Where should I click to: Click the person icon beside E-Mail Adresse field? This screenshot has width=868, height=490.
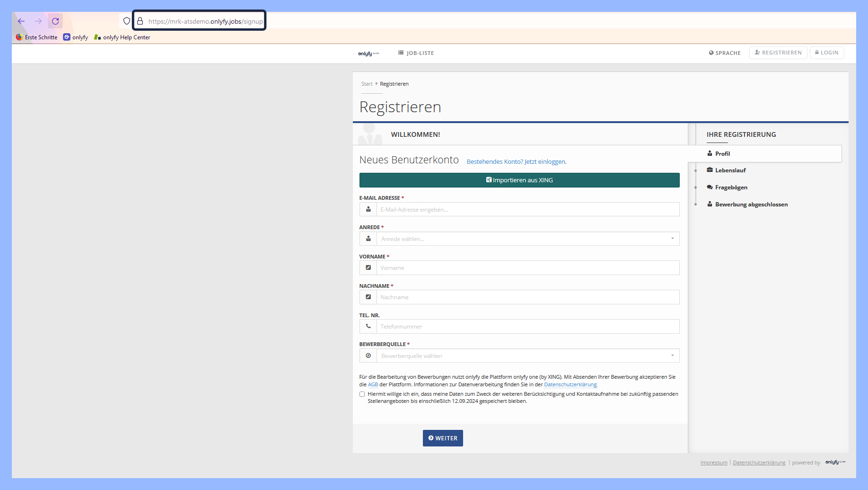click(368, 209)
